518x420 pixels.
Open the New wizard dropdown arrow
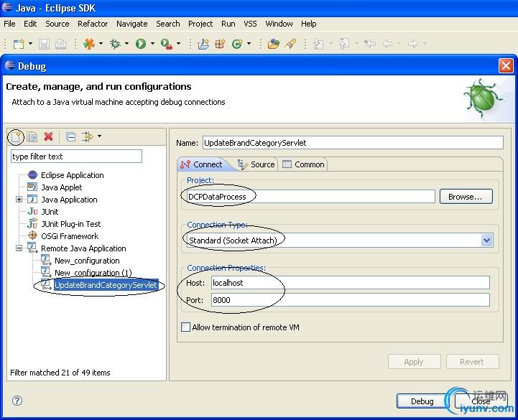(x=30, y=44)
